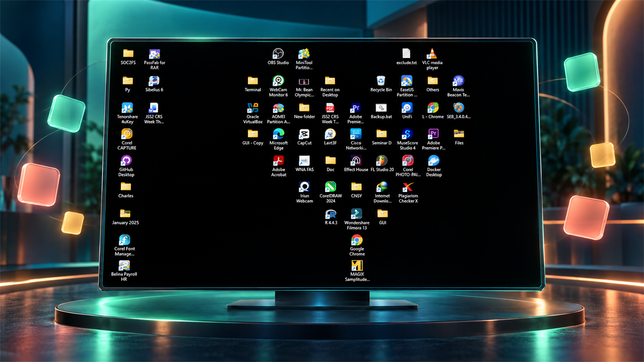
Task: Open the SOC2FS folder
Action: tap(128, 54)
